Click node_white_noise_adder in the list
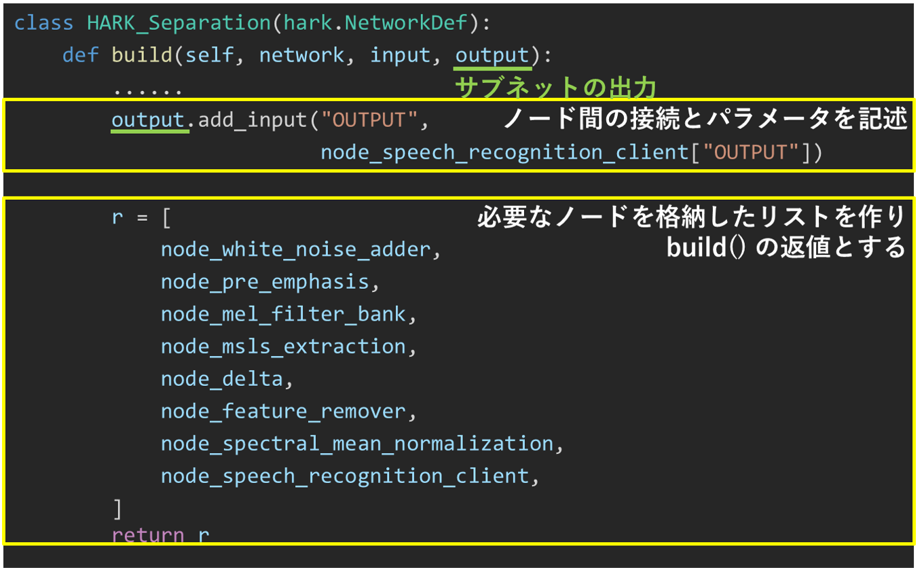 pyautogui.click(x=296, y=249)
